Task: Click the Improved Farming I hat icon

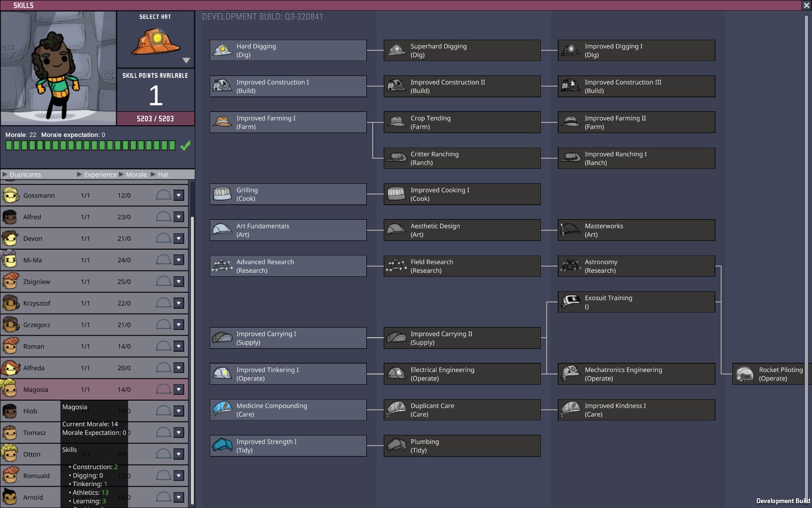Action: pos(222,122)
